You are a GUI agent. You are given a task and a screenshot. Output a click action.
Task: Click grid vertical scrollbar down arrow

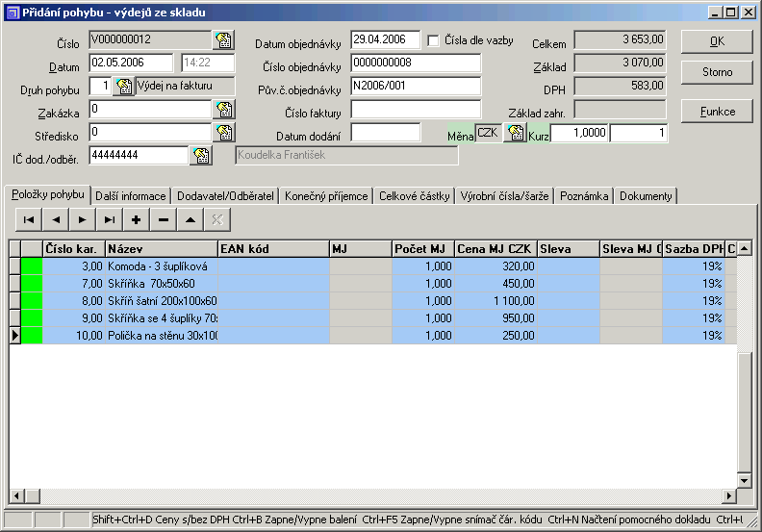click(x=744, y=480)
